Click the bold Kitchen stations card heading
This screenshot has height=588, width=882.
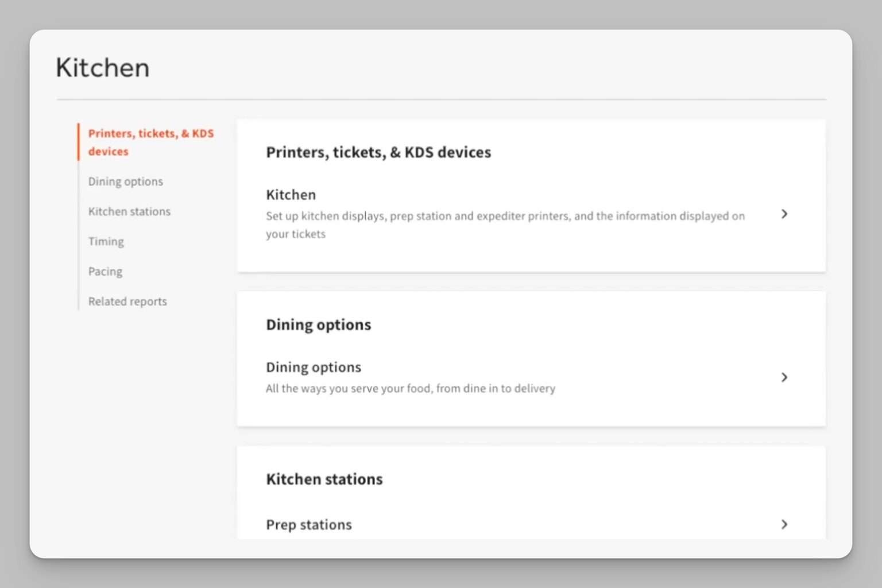point(324,479)
